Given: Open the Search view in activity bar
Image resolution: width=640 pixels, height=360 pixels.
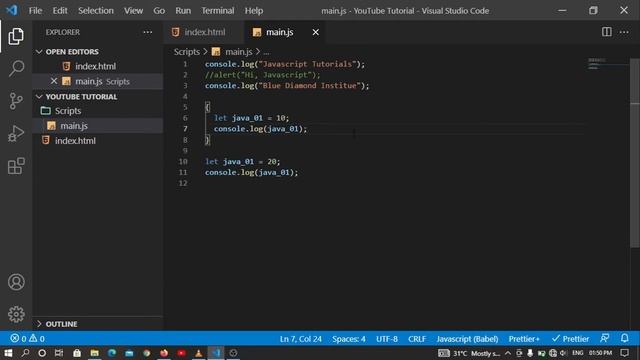Looking at the screenshot, I should coord(16,68).
